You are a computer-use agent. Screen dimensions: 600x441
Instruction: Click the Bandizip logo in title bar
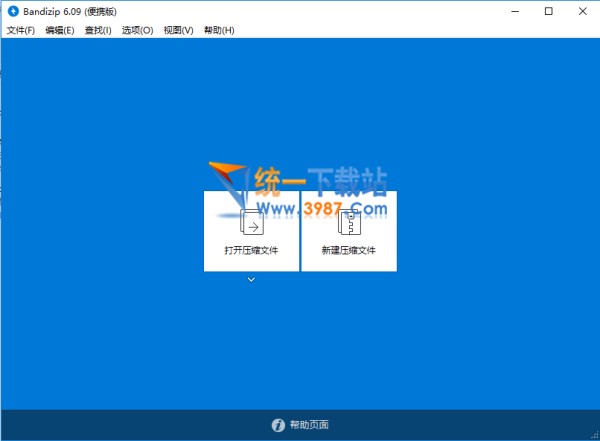pyautogui.click(x=13, y=11)
